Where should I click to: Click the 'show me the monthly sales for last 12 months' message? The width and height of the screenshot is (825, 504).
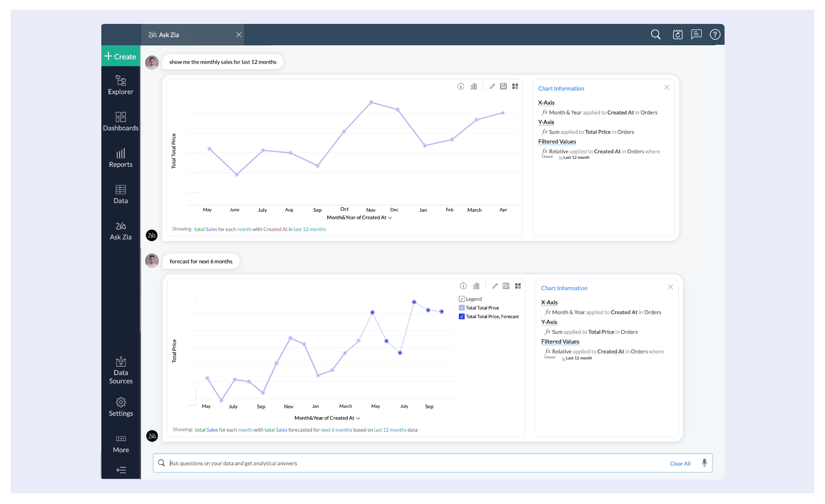tap(223, 62)
